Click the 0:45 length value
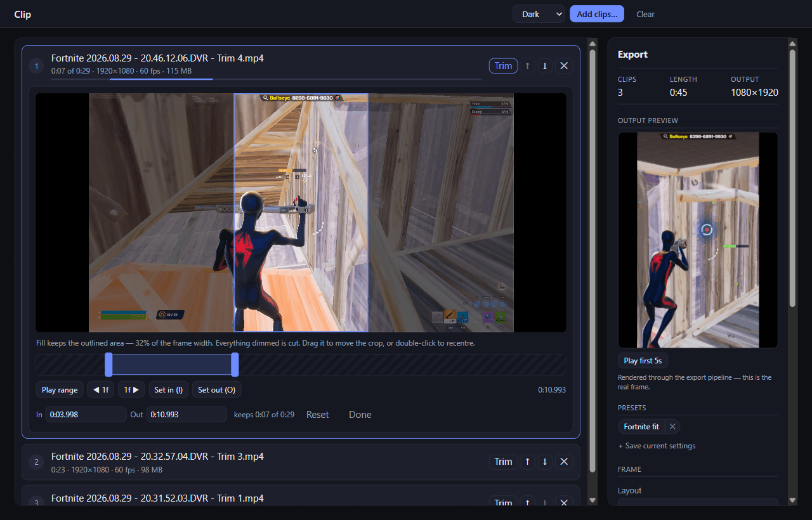The width and height of the screenshot is (812, 520). (x=679, y=93)
